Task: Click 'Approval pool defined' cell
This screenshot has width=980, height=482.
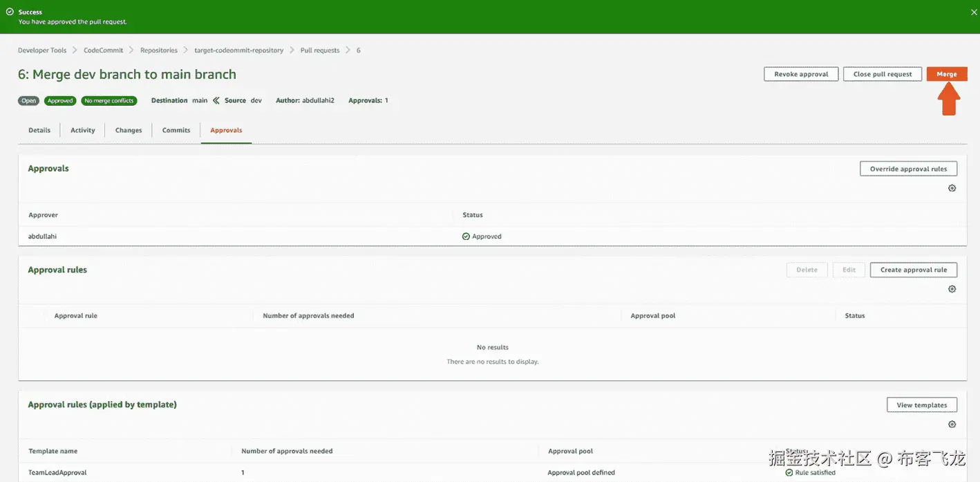Action: coord(581,473)
